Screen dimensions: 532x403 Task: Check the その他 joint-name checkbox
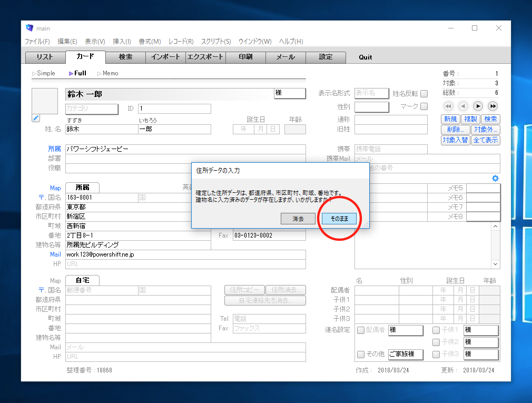pyautogui.click(x=361, y=354)
